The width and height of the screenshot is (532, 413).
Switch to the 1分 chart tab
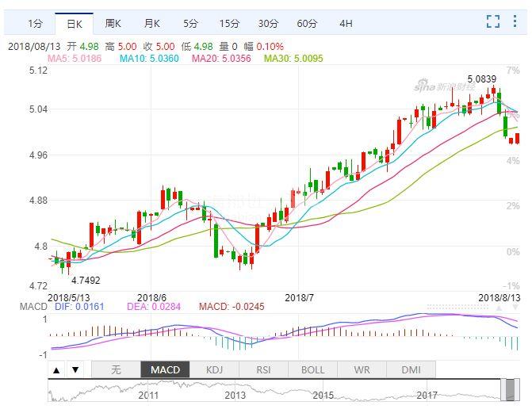pyautogui.click(x=36, y=23)
